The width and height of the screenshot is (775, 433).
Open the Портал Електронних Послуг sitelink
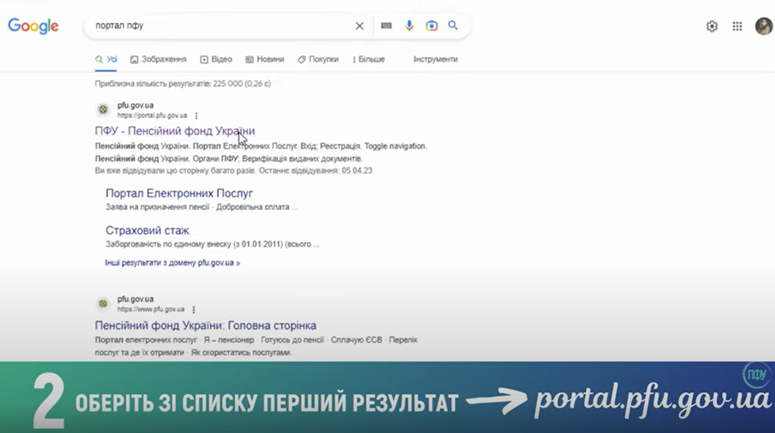point(179,193)
